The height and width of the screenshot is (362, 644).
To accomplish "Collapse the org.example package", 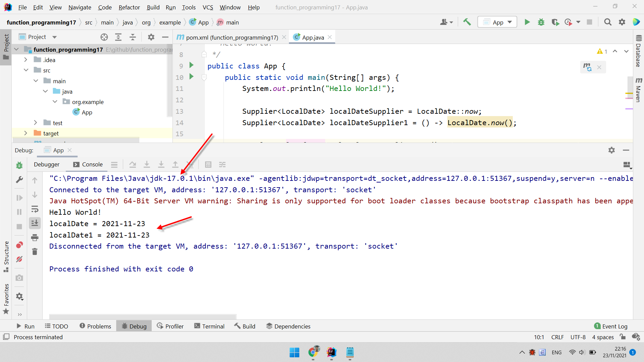I will click(x=55, y=102).
